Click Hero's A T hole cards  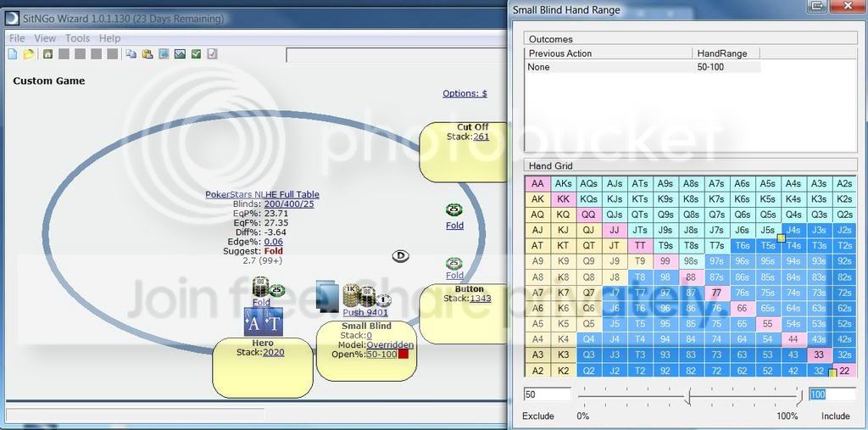[x=264, y=322]
